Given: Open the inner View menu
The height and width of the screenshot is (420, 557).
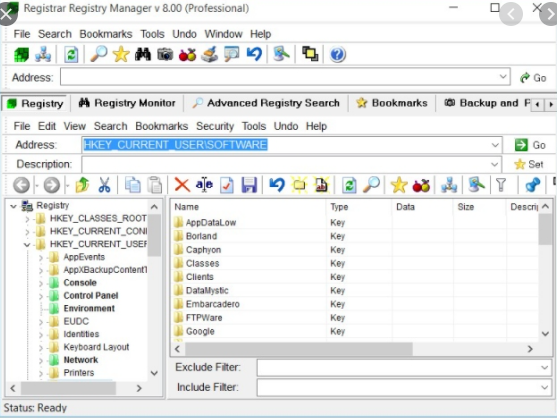Looking at the screenshot, I should point(75,126).
